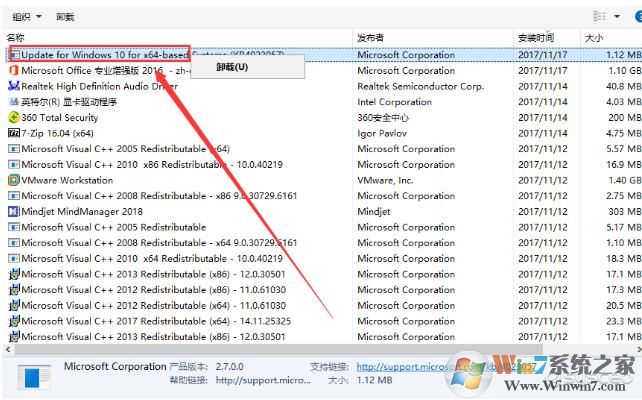This screenshot has height=400, width=642.
Task: Click publisher Intel Corporation
Action: [394, 102]
